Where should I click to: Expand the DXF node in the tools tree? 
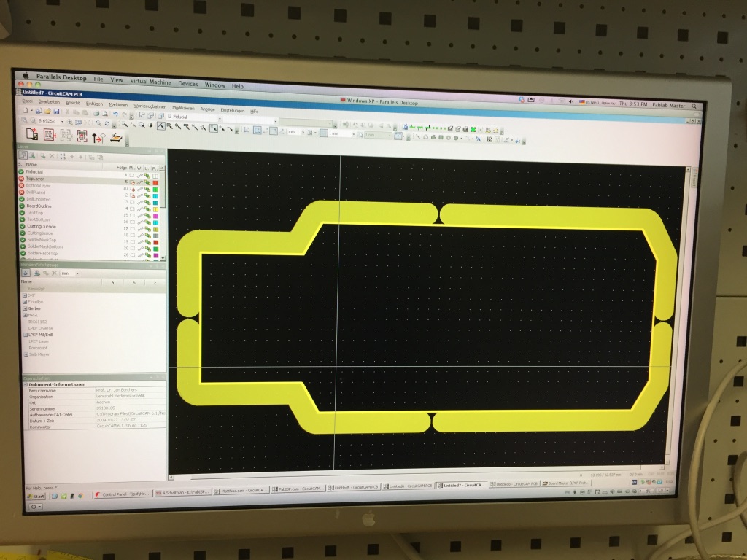pos(25,295)
